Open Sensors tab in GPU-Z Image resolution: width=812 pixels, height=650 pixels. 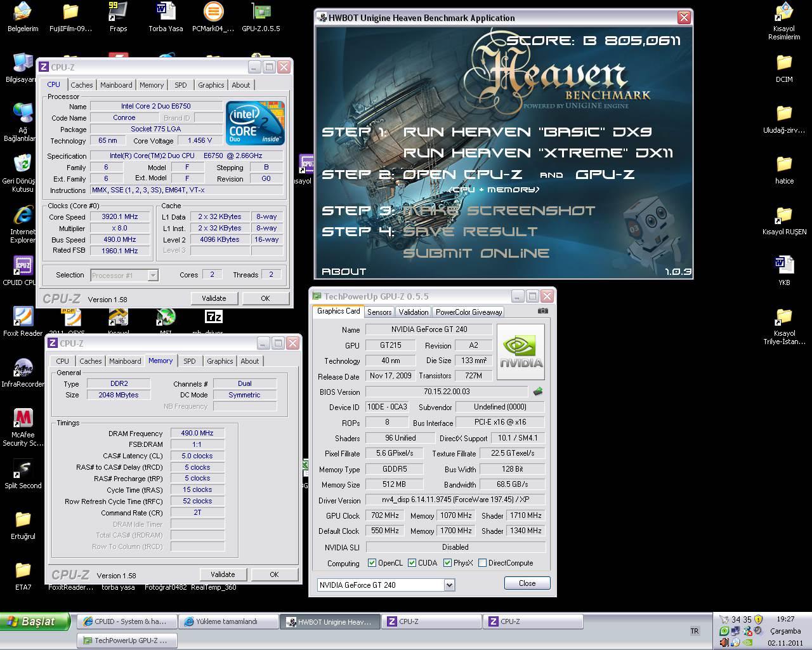379,312
